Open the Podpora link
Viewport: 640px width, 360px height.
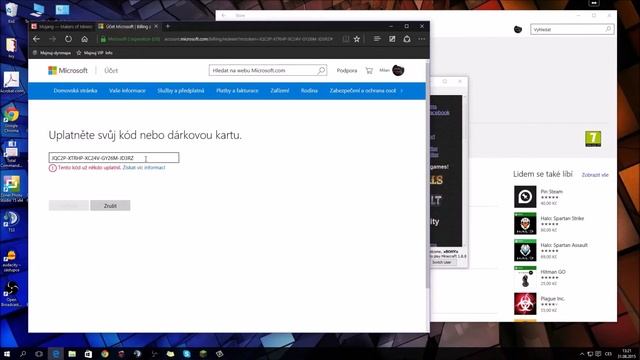tap(347, 71)
